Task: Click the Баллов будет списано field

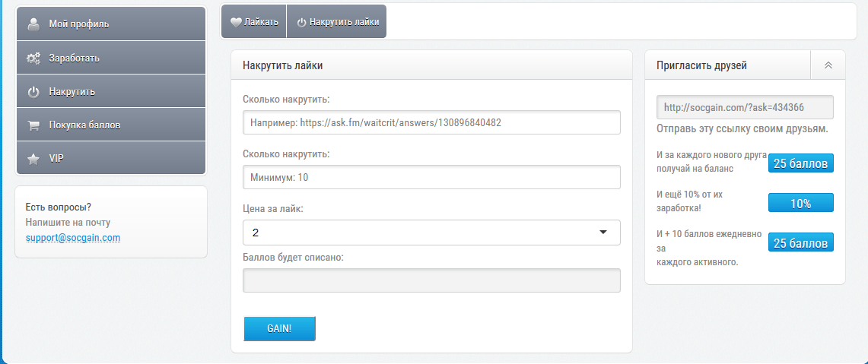Action: (x=431, y=280)
